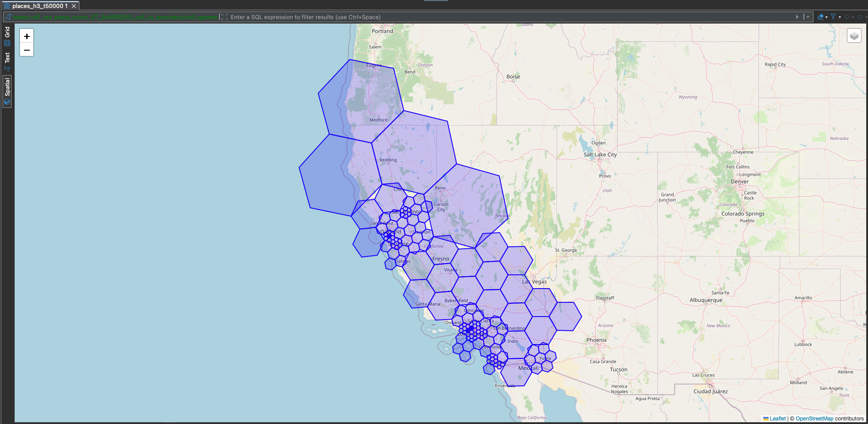The height and width of the screenshot is (424, 868).
Task: Expand the funnel filter dropdown arrow
Action: coord(840,17)
